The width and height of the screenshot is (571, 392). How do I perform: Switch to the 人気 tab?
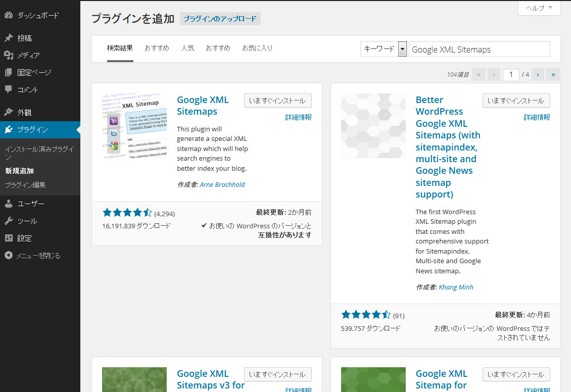[x=187, y=48]
